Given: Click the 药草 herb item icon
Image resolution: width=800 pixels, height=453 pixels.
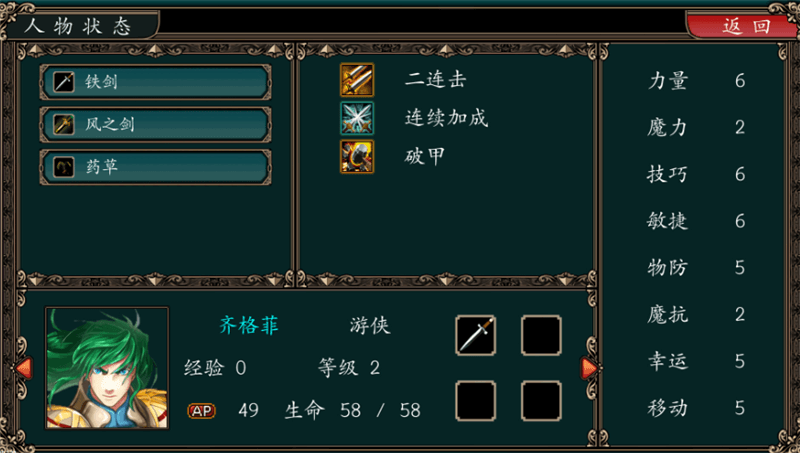Looking at the screenshot, I should point(64,167).
